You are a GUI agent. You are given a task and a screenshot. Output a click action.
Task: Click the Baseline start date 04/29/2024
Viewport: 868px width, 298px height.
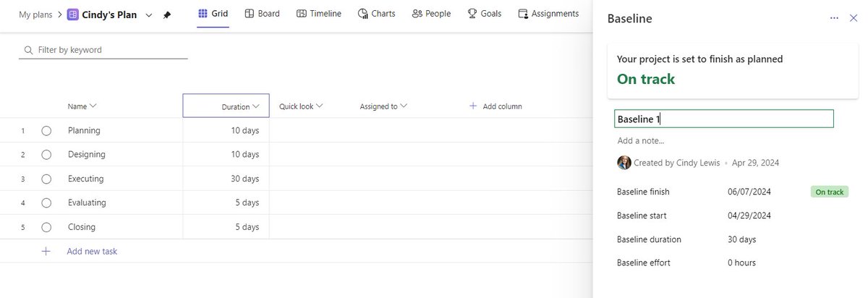(749, 216)
